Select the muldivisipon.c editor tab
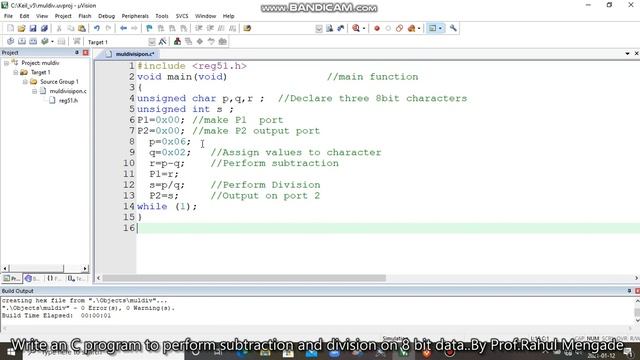Viewport: 640px width, 360px height. tap(130, 54)
